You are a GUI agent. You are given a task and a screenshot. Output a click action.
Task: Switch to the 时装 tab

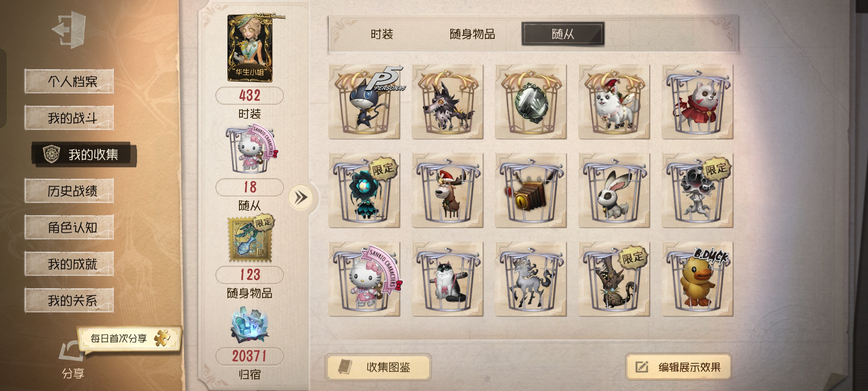click(382, 34)
